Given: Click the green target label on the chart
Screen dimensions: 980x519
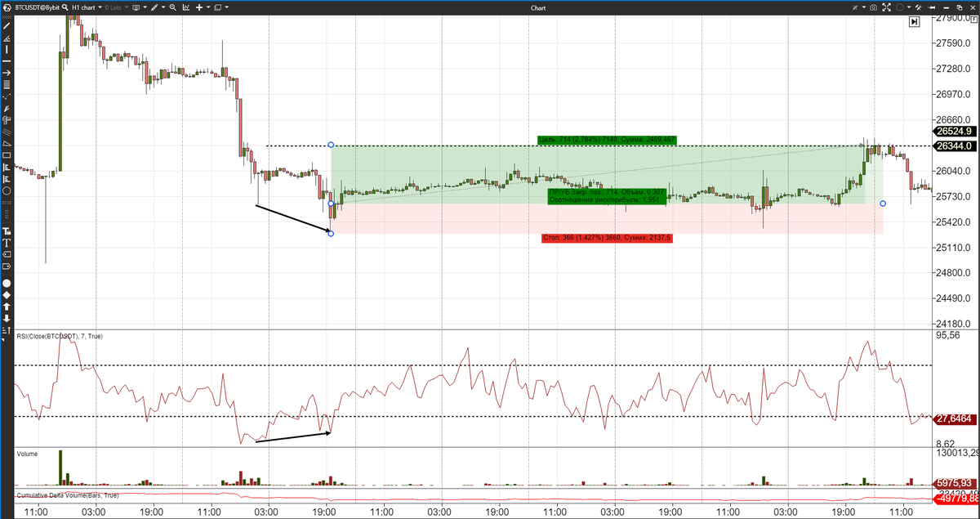Looking at the screenshot, I should tap(607, 140).
